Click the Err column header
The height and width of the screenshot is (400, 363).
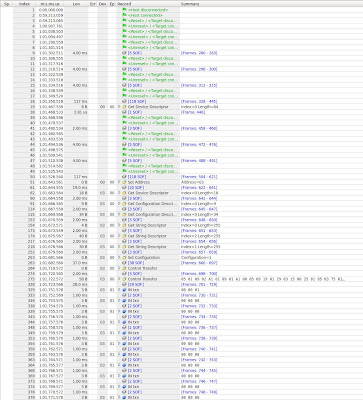click(93, 4)
